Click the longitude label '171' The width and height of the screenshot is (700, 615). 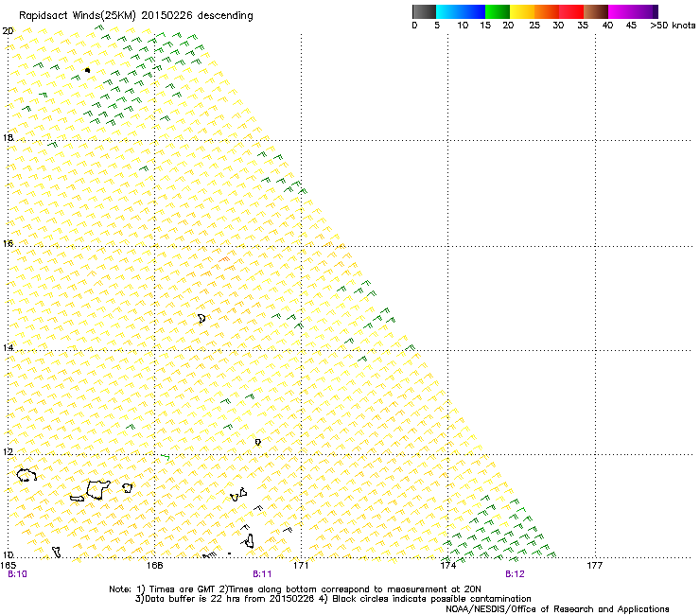point(301,566)
